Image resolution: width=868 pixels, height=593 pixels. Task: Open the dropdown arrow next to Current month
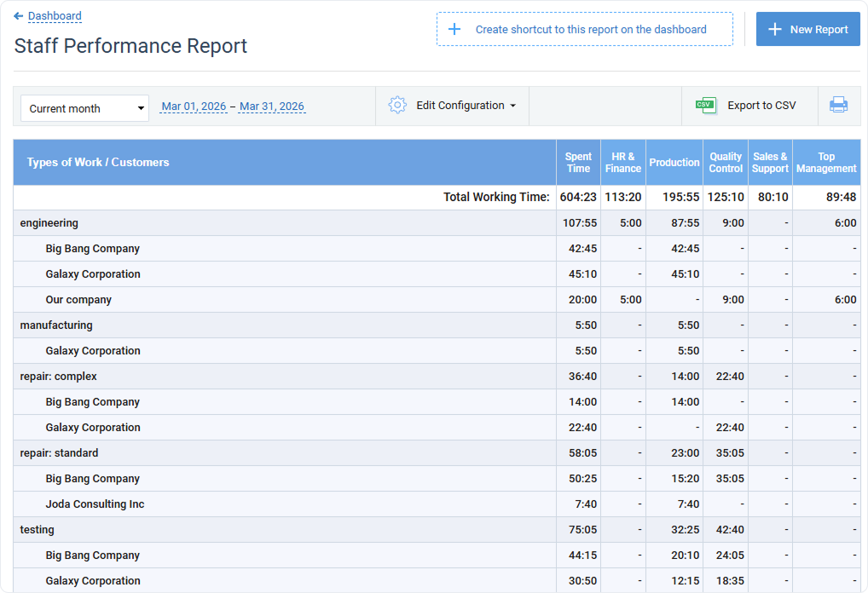tap(142, 108)
